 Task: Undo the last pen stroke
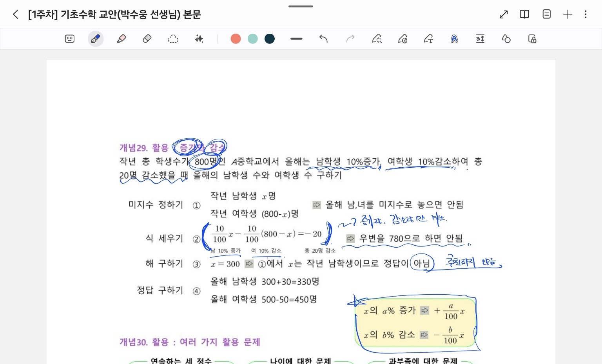[323, 39]
